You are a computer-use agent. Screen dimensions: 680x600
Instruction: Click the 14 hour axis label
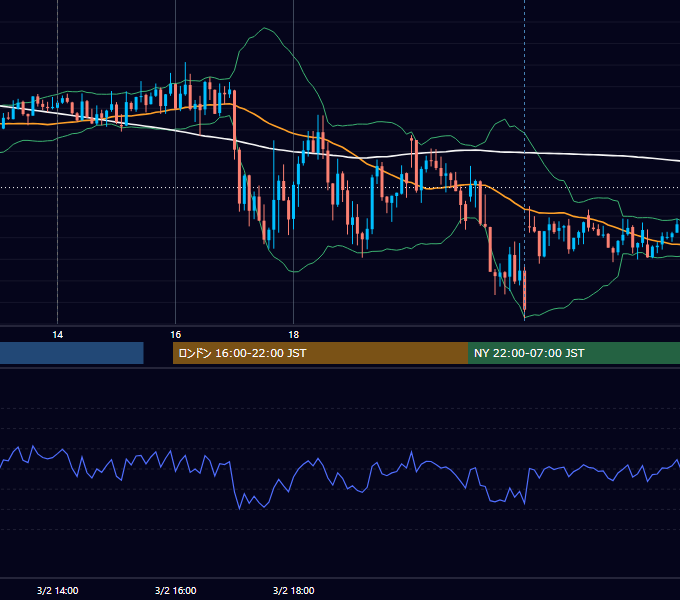[x=57, y=335]
